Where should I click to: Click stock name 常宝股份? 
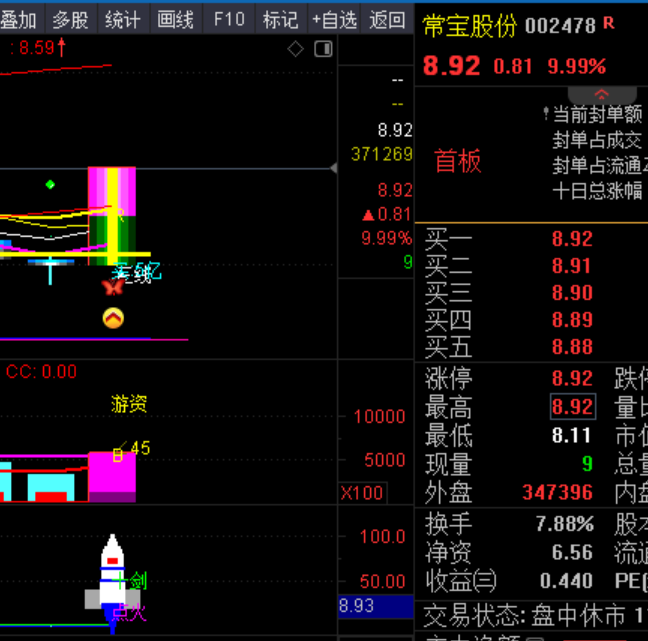[469, 26]
